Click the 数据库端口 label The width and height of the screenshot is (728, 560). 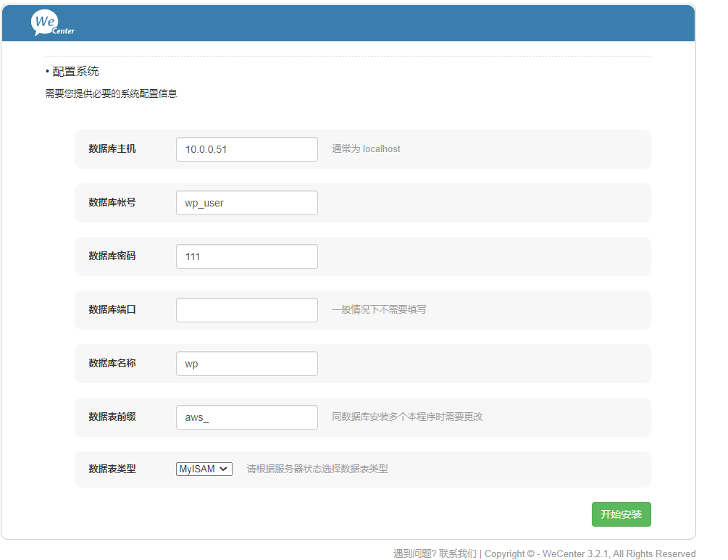112,310
